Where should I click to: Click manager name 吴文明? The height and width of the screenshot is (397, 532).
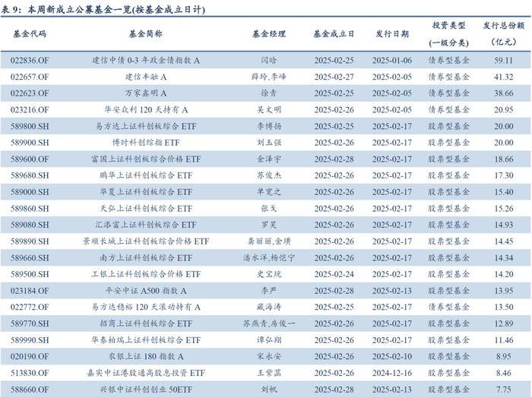pyautogui.click(x=269, y=110)
